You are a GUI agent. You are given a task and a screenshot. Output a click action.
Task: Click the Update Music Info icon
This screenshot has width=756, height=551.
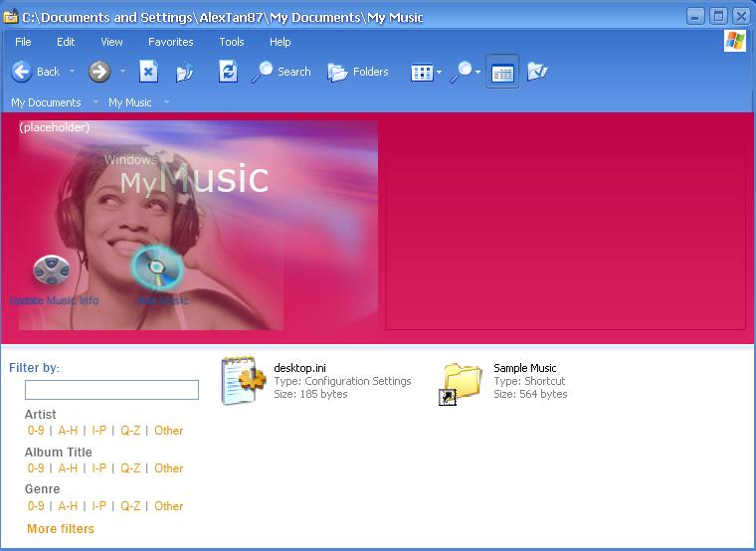(52, 270)
